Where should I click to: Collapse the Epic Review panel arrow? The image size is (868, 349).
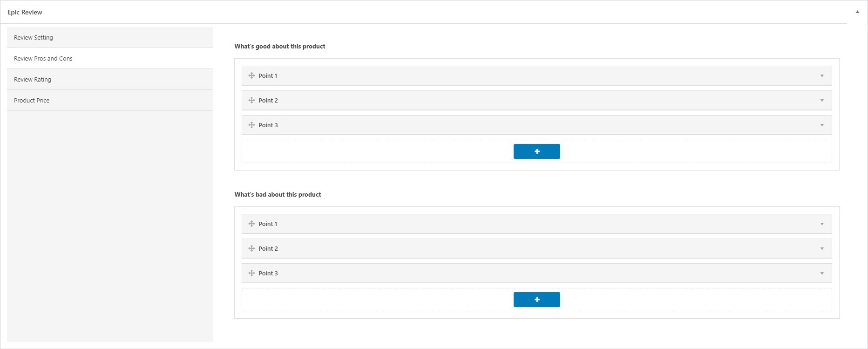(857, 12)
